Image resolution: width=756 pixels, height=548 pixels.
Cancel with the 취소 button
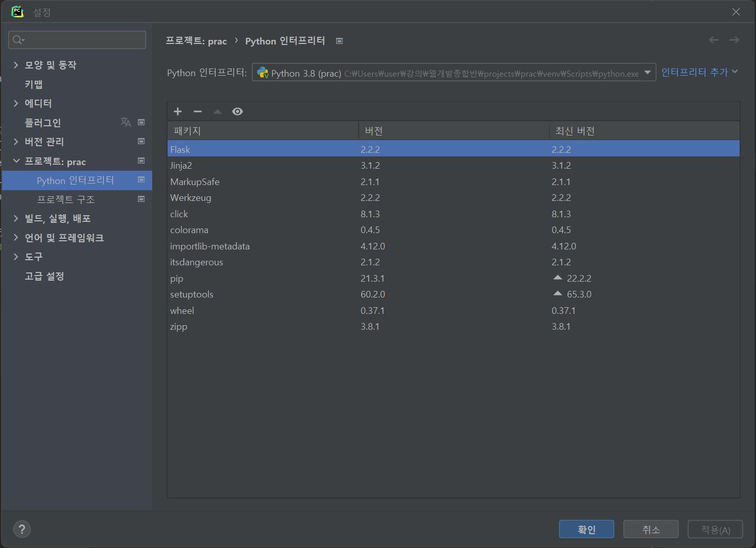tap(651, 529)
